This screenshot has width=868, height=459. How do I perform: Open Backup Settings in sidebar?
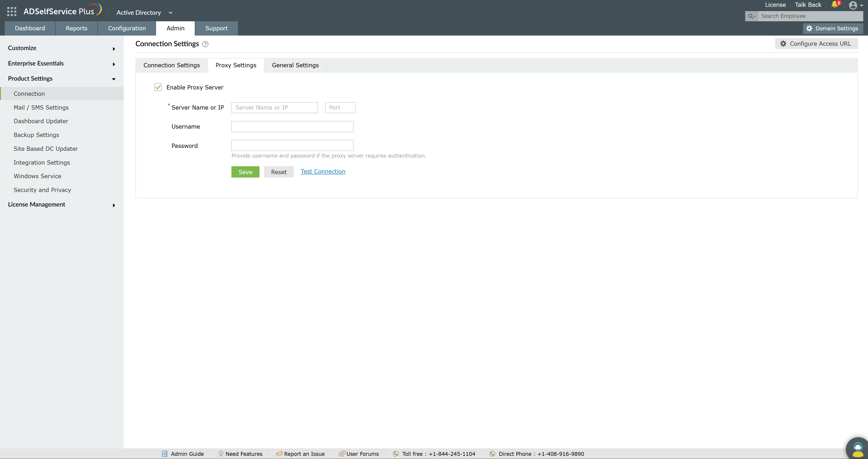[x=36, y=135]
